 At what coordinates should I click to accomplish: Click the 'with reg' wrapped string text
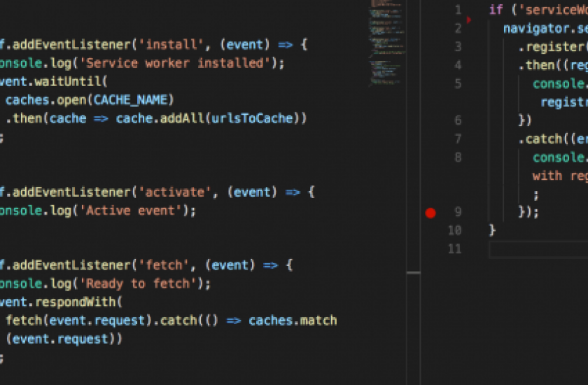560,176
